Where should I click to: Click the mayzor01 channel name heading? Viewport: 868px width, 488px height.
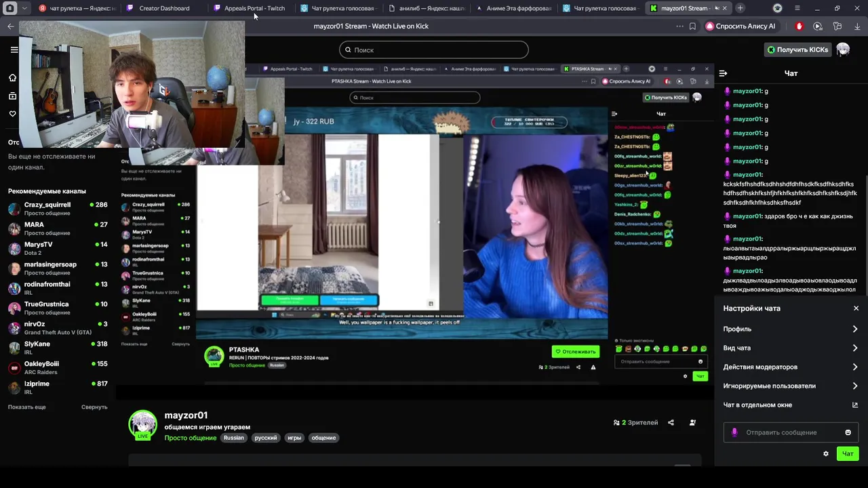[x=186, y=415]
